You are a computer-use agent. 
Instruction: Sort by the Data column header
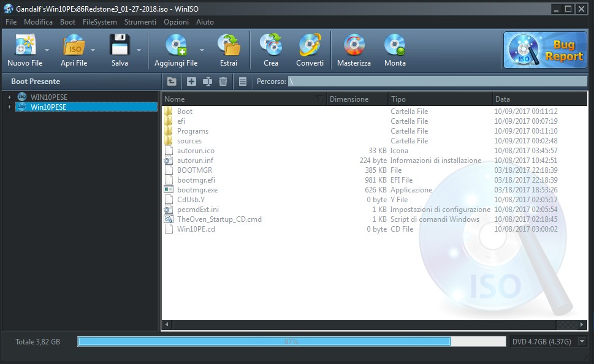point(540,99)
